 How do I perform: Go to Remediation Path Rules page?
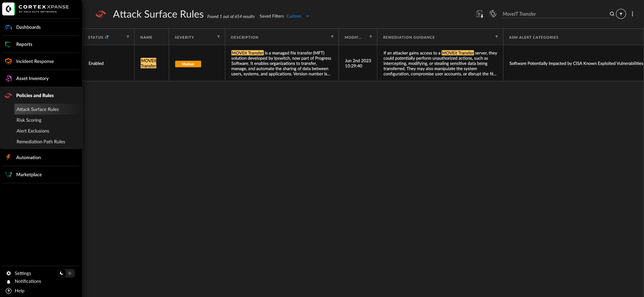pos(41,142)
